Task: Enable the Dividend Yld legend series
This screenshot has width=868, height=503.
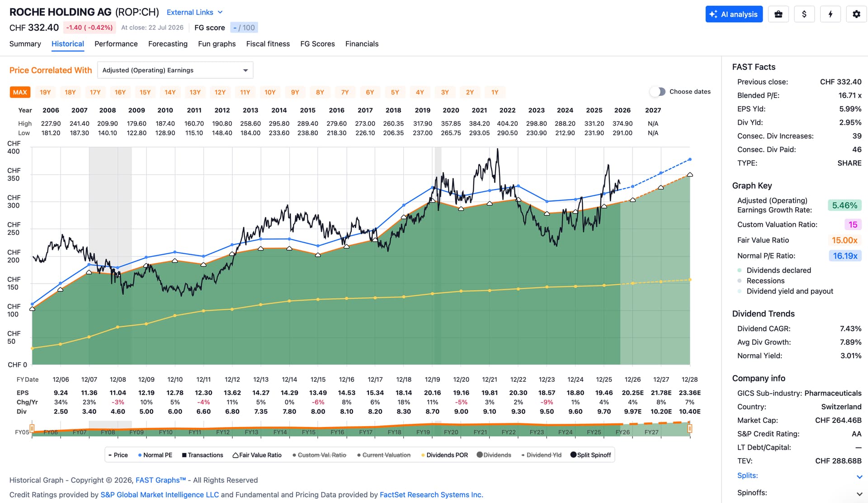Action: click(541, 455)
